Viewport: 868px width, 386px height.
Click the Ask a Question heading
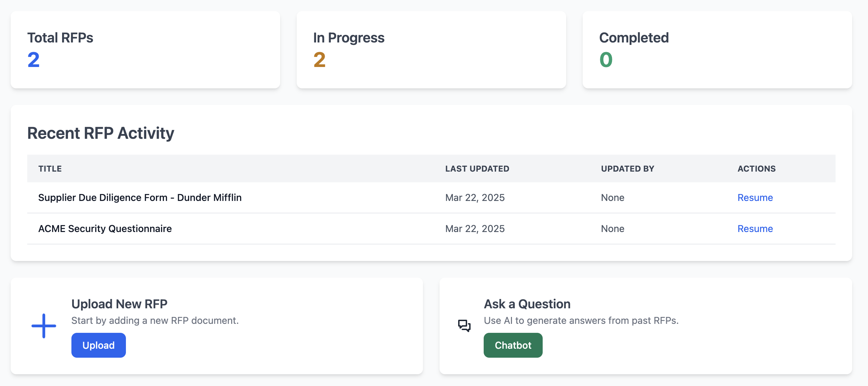tap(527, 304)
